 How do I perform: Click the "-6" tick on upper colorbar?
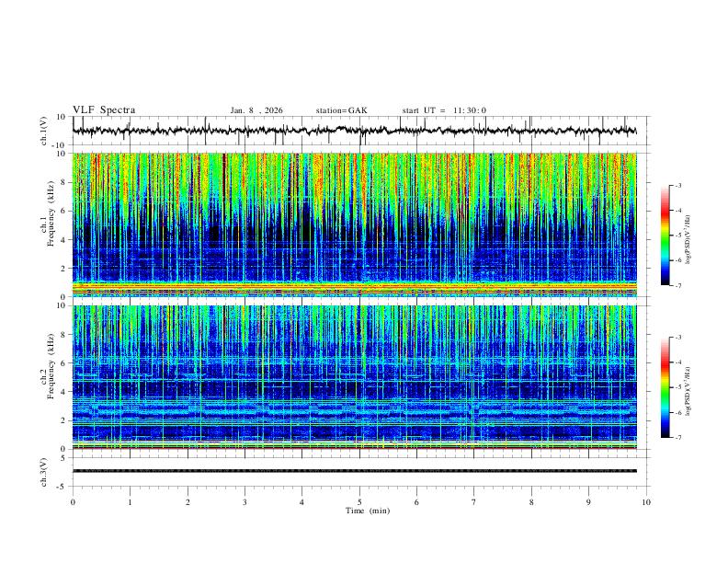677,260
